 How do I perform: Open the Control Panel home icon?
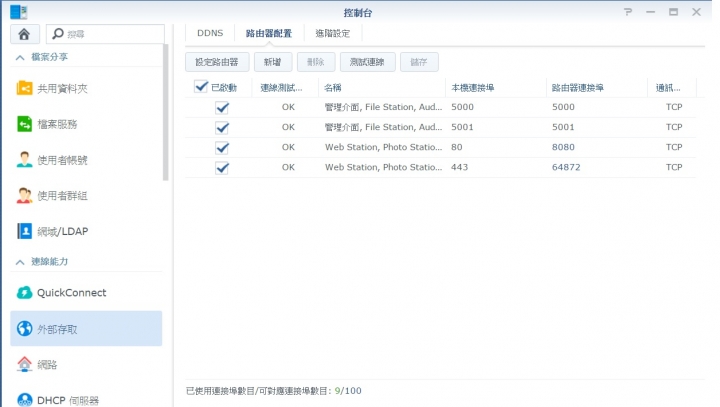[x=24, y=34]
